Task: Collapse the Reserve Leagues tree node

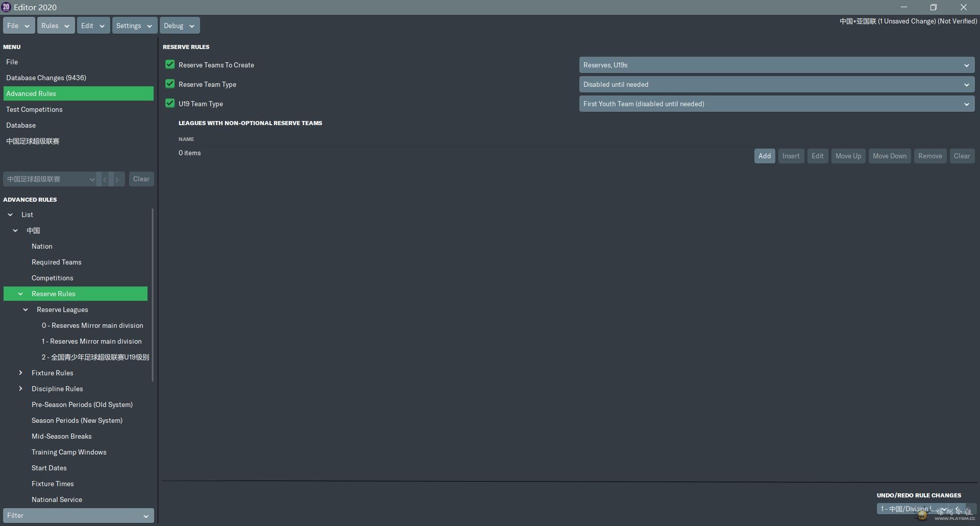Action: point(26,310)
